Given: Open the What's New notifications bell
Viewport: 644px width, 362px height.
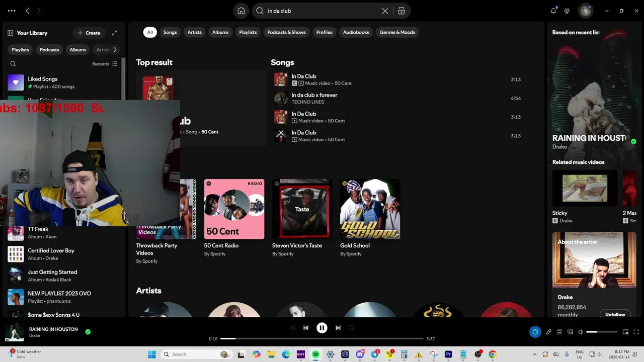Looking at the screenshot, I should (553, 11).
